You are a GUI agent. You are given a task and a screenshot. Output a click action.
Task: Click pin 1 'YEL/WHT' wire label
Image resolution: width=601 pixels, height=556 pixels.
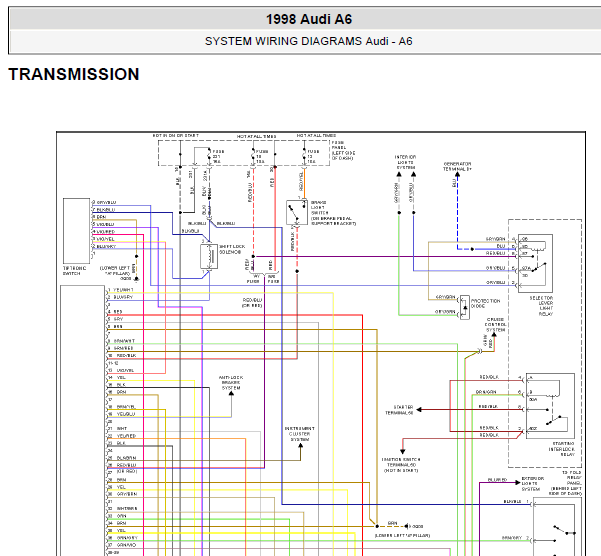coord(123,290)
